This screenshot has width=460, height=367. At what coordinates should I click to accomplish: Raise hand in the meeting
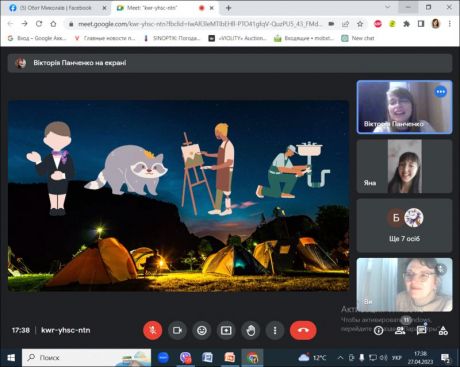[251, 330]
